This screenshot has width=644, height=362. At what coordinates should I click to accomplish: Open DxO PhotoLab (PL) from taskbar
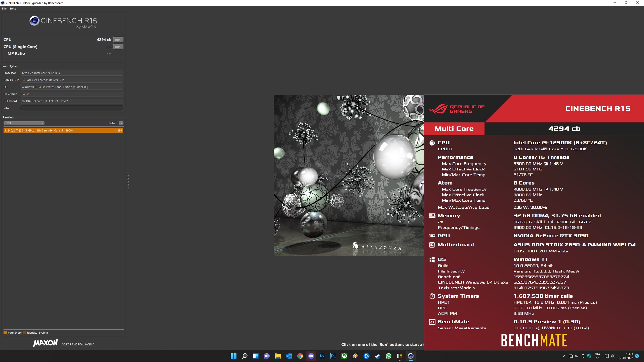tap(333, 356)
